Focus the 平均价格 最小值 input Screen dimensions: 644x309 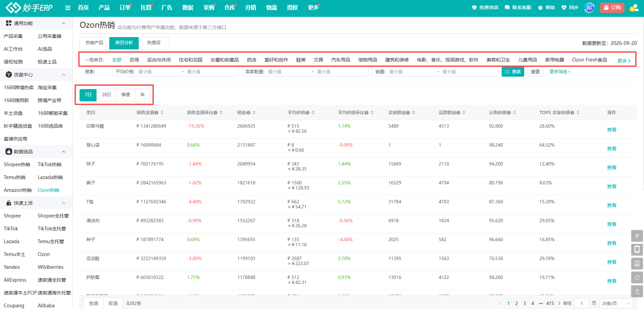click(x=159, y=72)
